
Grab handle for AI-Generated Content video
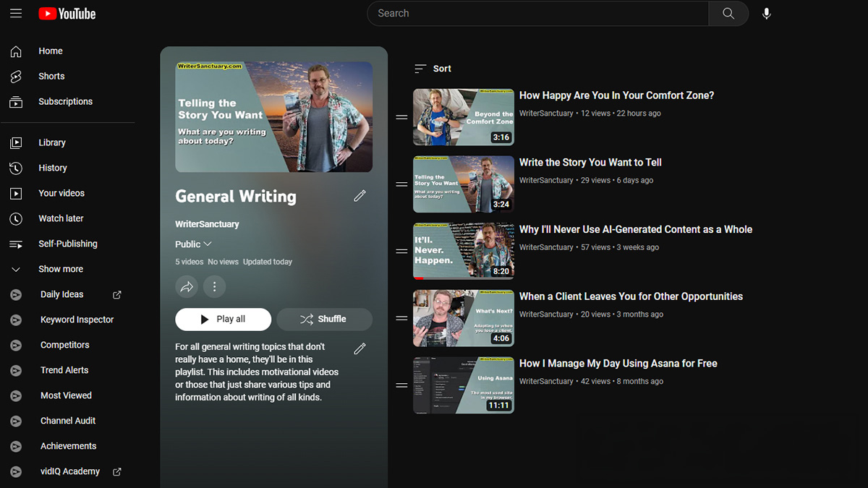[401, 252]
